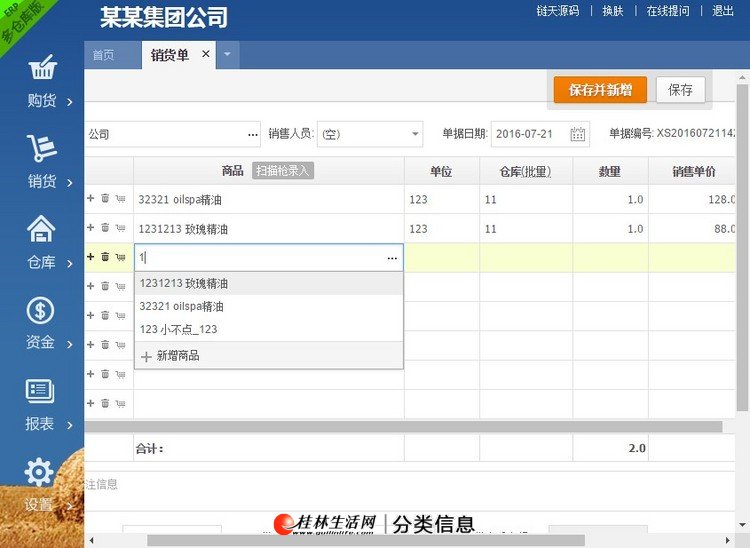Open the 报表 reports icon
Viewport: 750px width, 548px height.
(x=40, y=391)
